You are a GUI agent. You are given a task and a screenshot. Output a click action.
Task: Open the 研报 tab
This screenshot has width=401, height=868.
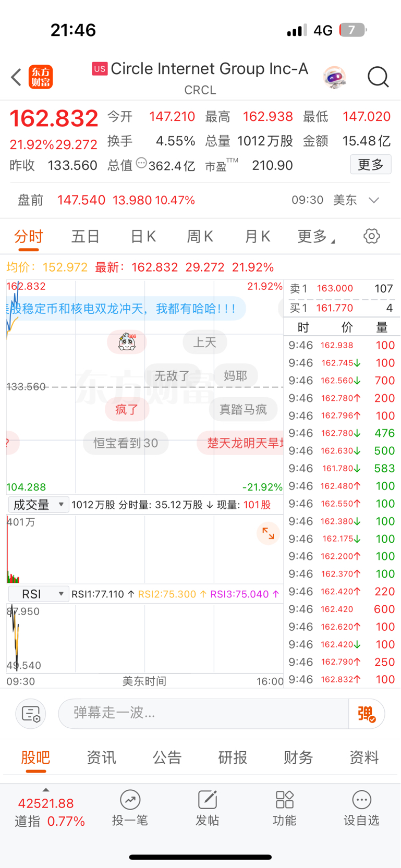tap(233, 757)
